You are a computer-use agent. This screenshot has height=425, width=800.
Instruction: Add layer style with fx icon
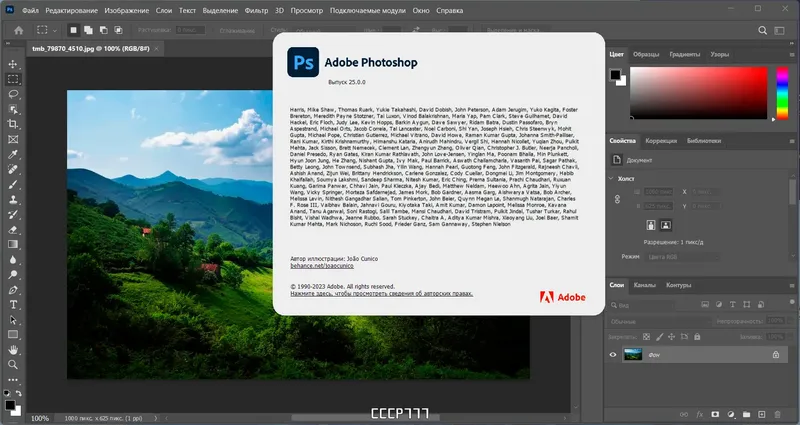click(x=699, y=414)
